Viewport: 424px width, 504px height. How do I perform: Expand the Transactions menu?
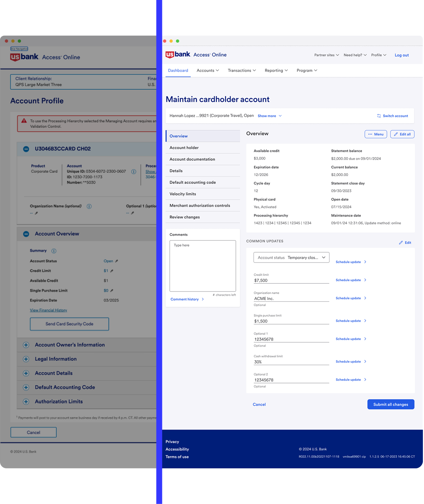point(242,71)
